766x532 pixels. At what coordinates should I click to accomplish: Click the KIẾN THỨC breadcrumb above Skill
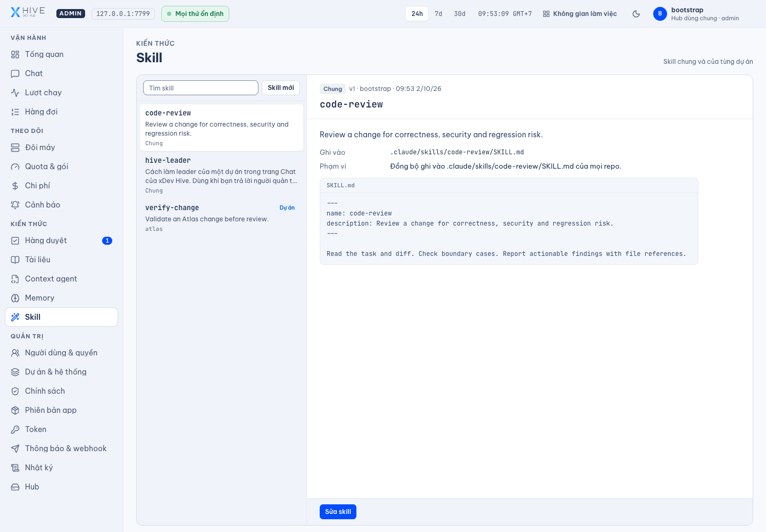click(155, 44)
